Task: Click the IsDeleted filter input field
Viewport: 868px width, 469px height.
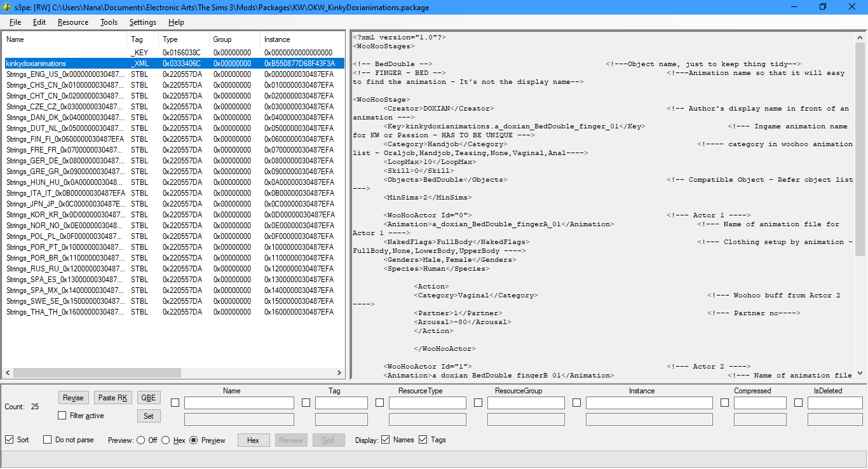Action: [835, 403]
